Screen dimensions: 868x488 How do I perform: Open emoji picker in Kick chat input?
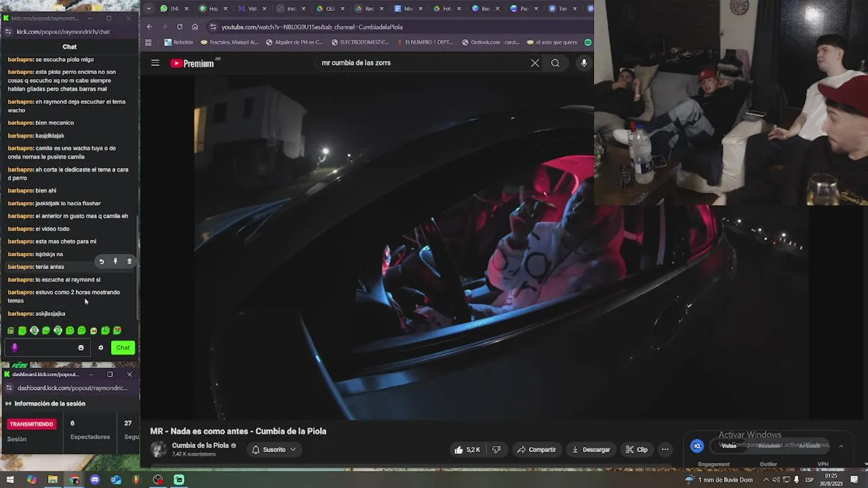[81, 348]
